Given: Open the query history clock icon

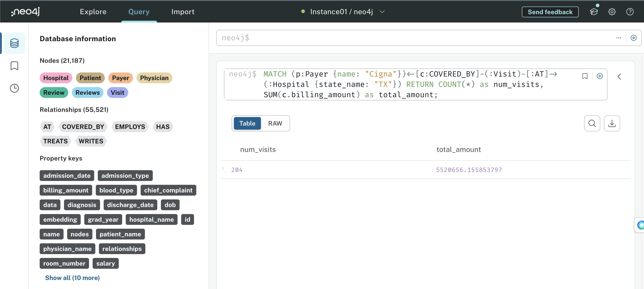Looking at the screenshot, I should click(x=14, y=88).
